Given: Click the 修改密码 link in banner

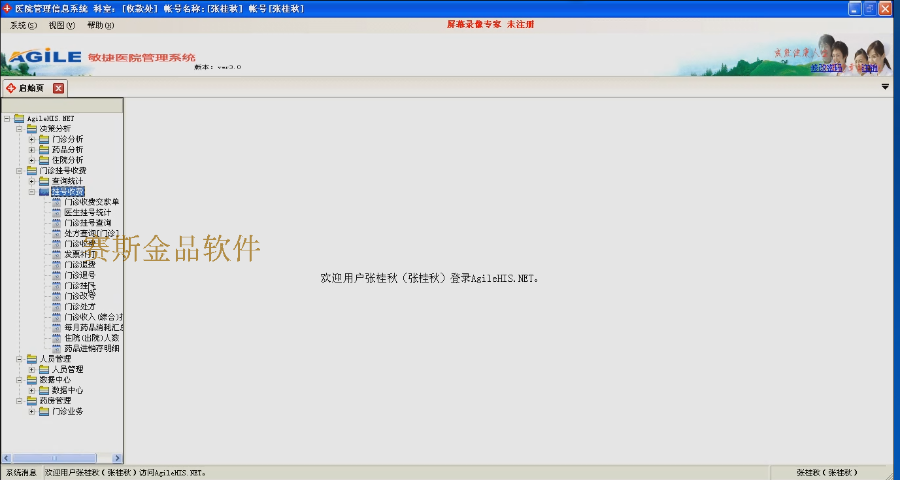Looking at the screenshot, I should (827, 68).
